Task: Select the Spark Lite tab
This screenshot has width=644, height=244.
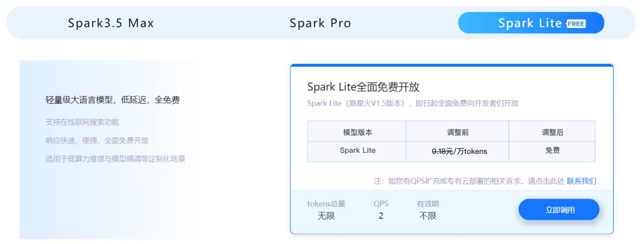Action: [x=530, y=23]
